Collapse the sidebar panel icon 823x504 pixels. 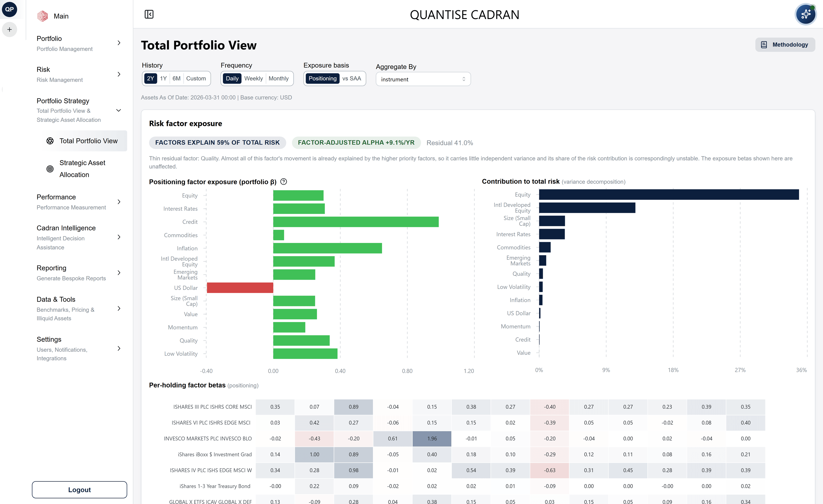(x=149, y=14)
